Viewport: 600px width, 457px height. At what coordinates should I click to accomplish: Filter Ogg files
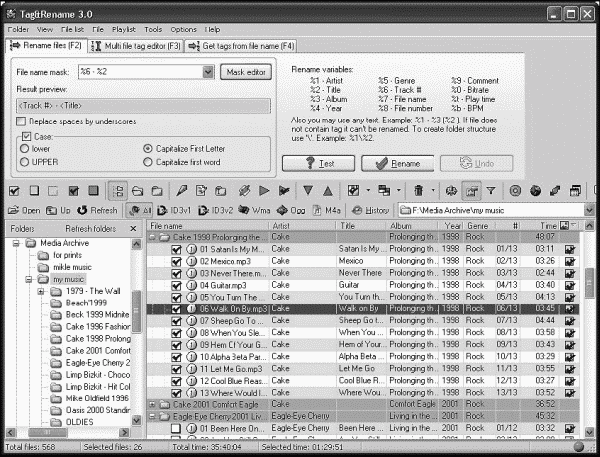point(291,211)
